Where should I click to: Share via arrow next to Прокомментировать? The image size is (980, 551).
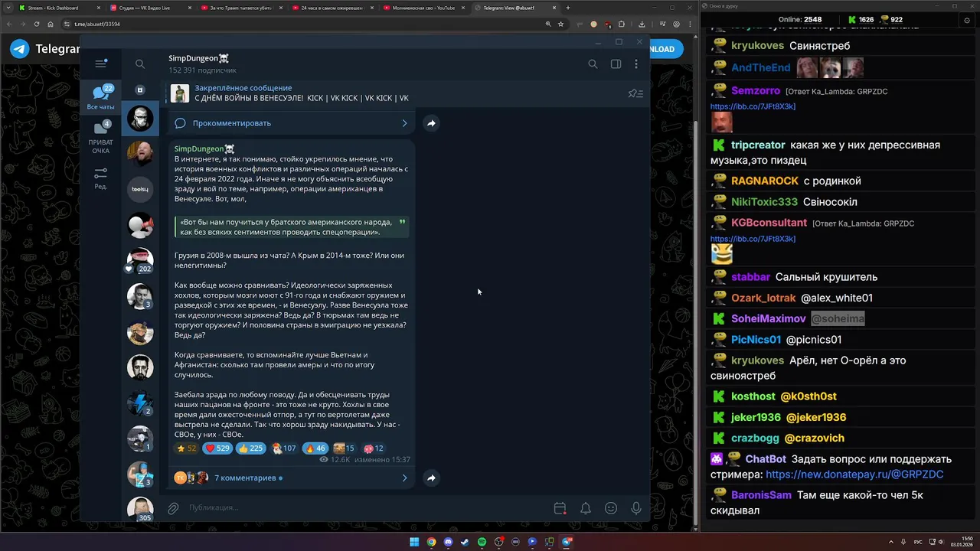point(431,123)
